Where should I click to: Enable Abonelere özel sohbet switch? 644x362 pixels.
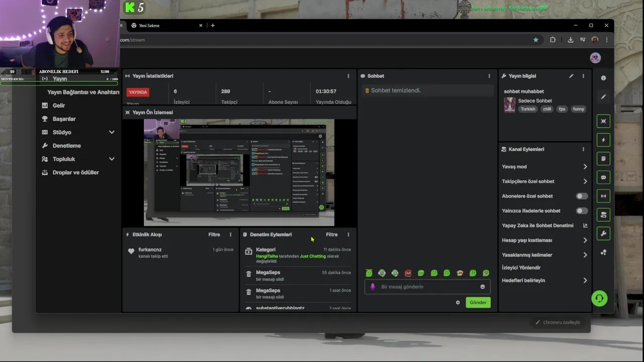tap(582, 196)
